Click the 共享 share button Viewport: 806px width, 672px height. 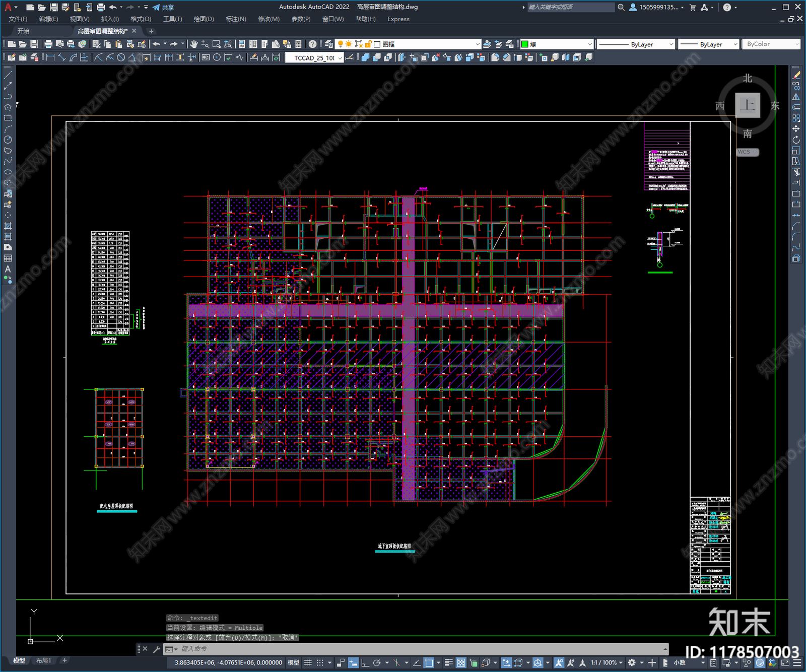point(163,7)
